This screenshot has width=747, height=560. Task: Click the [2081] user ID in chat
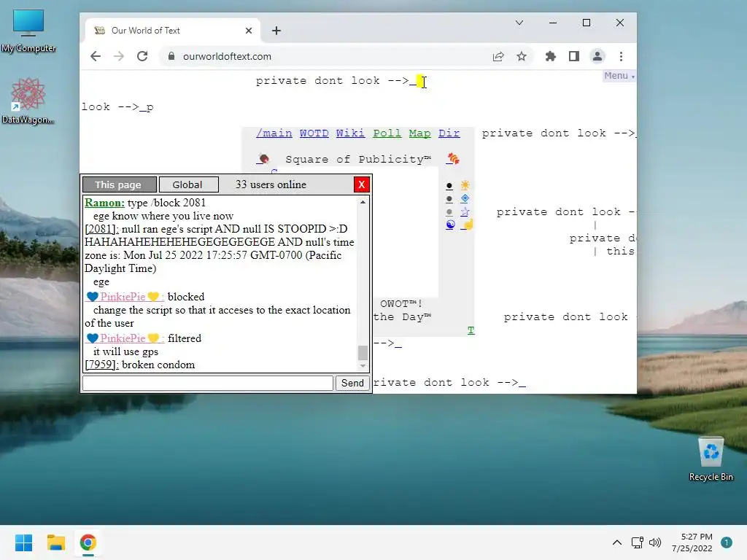[101, 228]
